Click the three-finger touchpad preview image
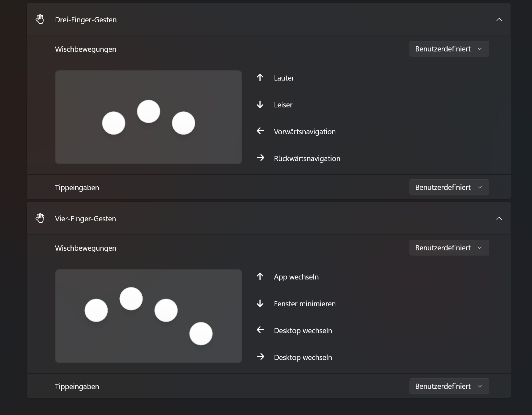Image resolution: width=532 pixels, height=415 pixels. (x=148, y=117)
